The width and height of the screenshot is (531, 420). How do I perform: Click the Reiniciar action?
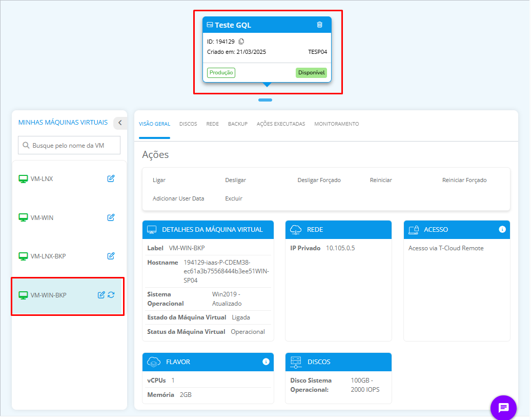click(381, 180)
